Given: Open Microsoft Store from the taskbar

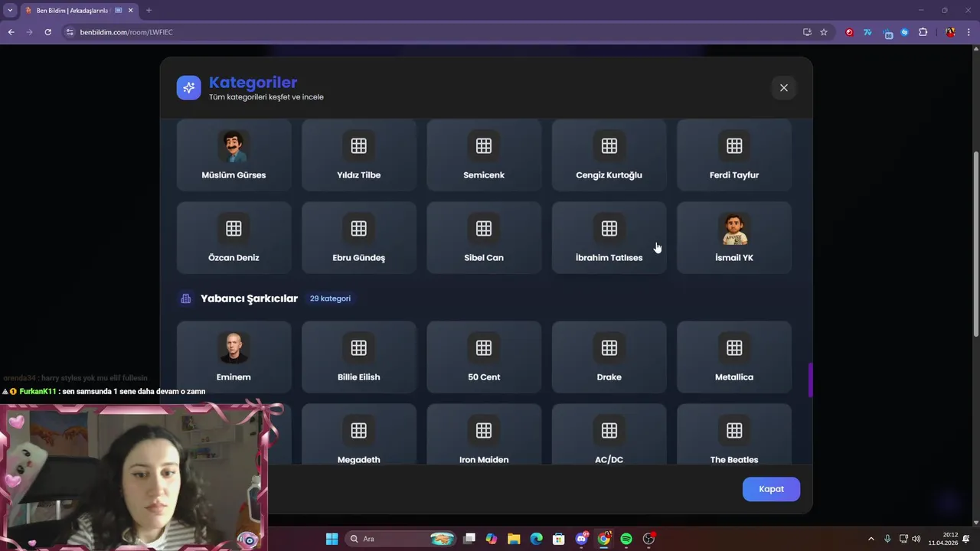Looking at the screenshot, I should click(x=559, y=539).
